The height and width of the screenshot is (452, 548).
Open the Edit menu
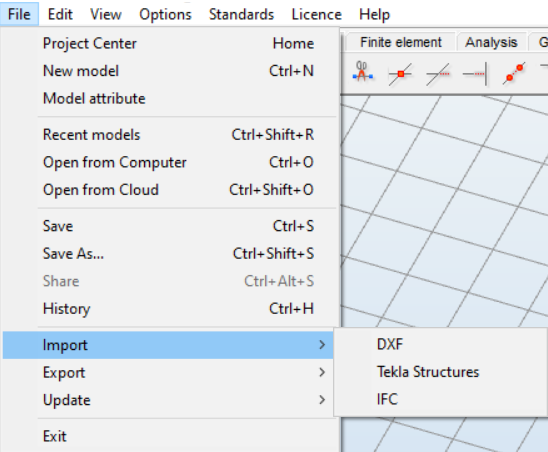60,14
